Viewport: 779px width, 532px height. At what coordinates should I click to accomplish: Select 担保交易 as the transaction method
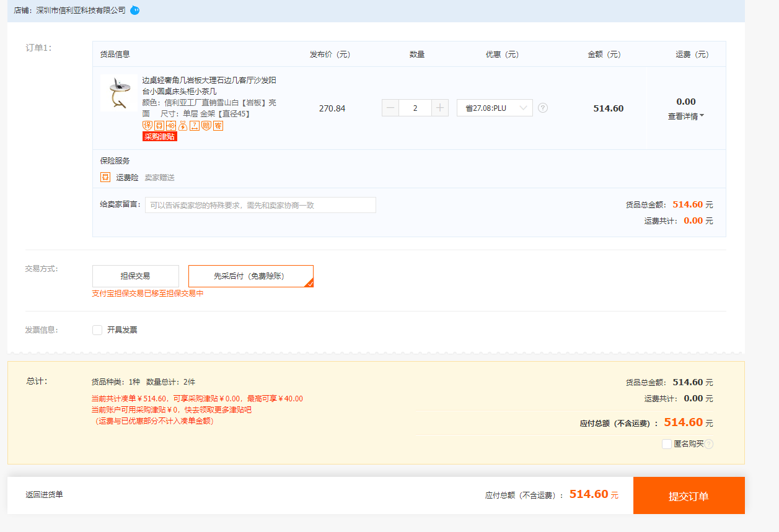point(135,276)
